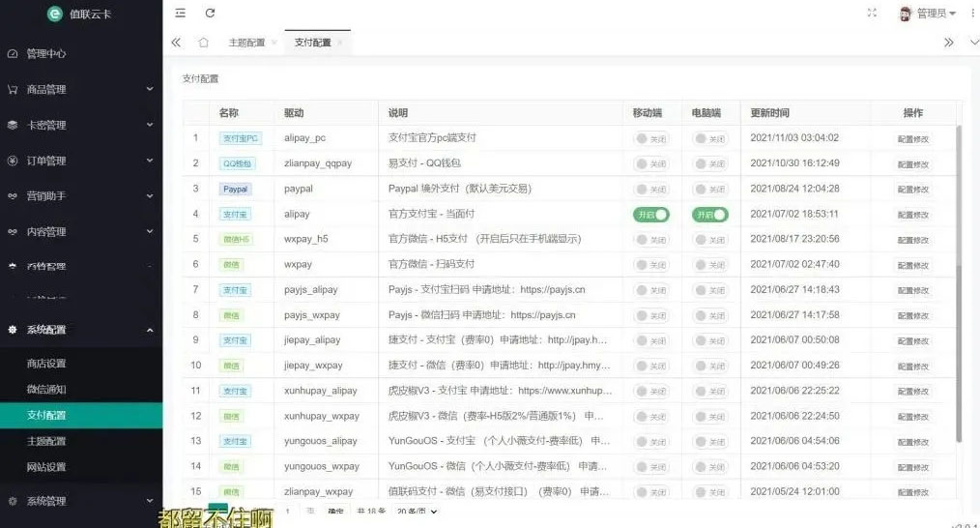The height and width of the screenshot is (528, 980).
Task: Click the 管理中心 dashboard icon
Action: point(13,54)
